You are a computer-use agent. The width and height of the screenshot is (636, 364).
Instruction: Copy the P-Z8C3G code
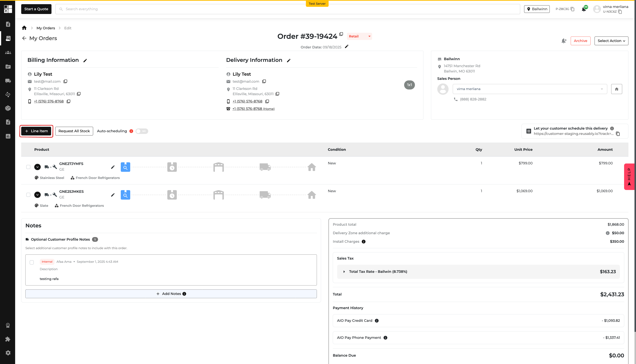[x=572, y=9]
